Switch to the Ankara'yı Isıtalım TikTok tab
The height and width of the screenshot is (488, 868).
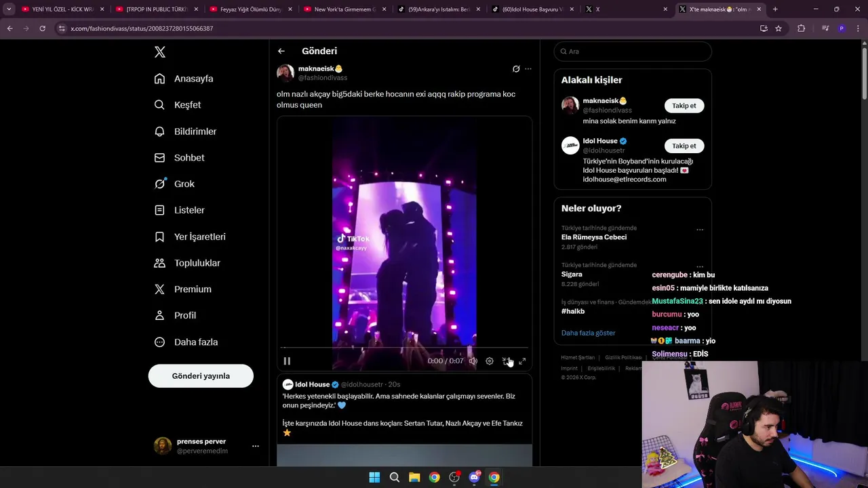click(x=437, y=9)
